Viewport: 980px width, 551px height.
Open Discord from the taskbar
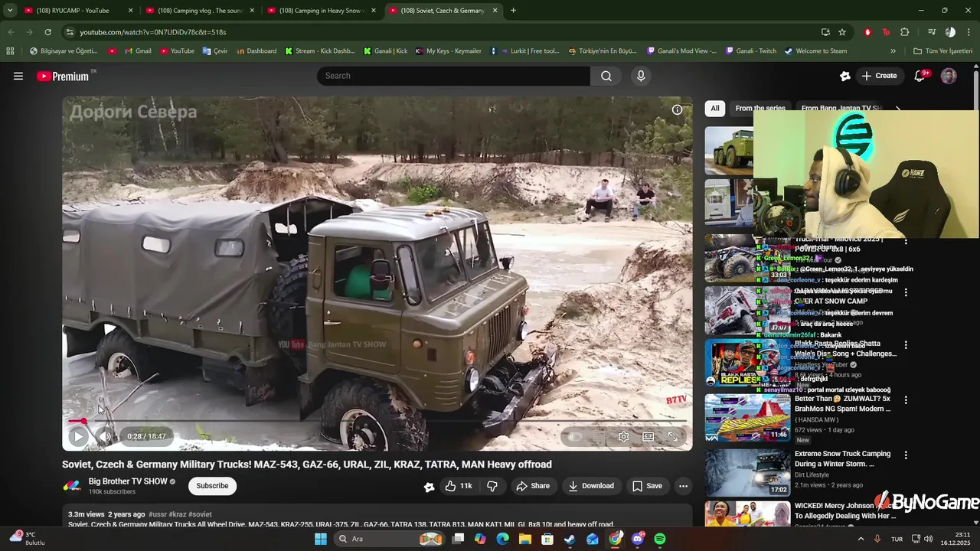click(x=638, y=539)
